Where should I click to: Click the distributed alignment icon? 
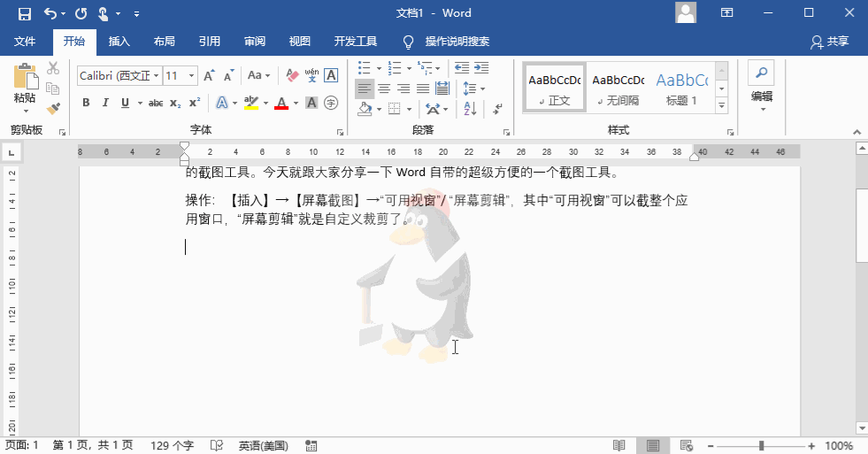[x=443, y=88]
